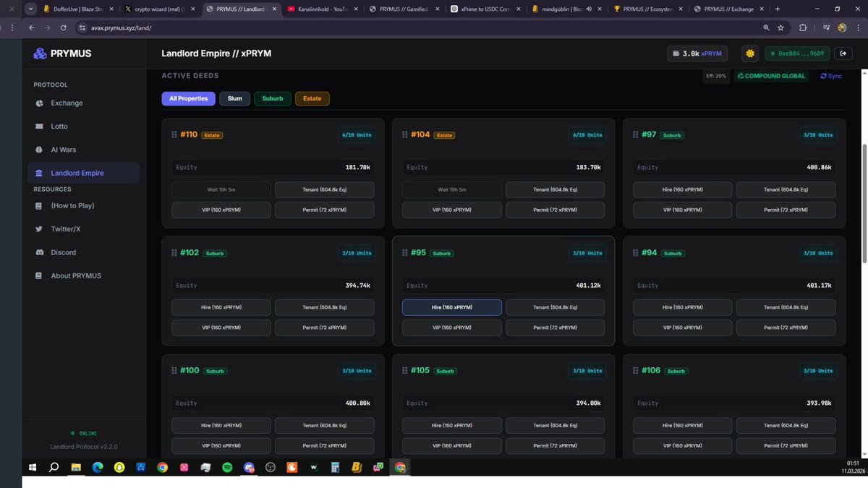
Task: Click the drag handle on deed #97
Action: tap(635, 134)
